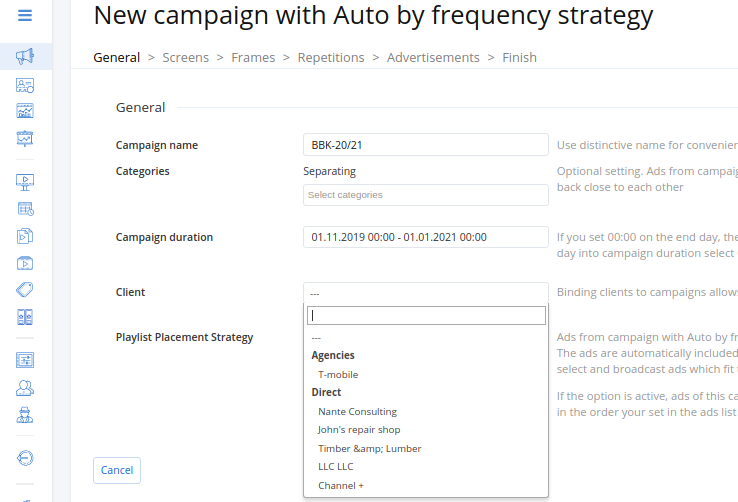Click the presentation screen play icon
Viewport: 738px width, 502px height.
tap(25, 182)
